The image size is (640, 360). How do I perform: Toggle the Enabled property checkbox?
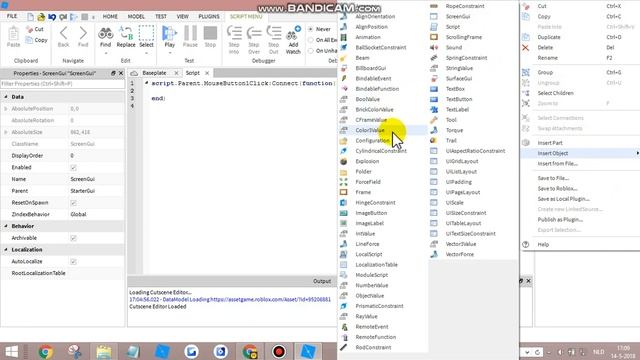(x=73, y=168)
